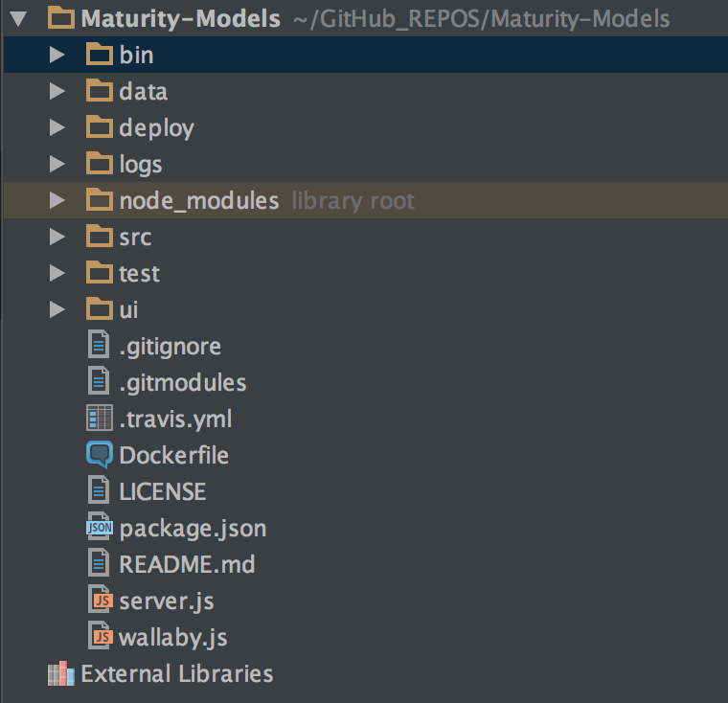The height and width of the screenshot is (703, 728).
Task: Select the logs folder label
Action: pyautogui.click(x=140, y=164)
